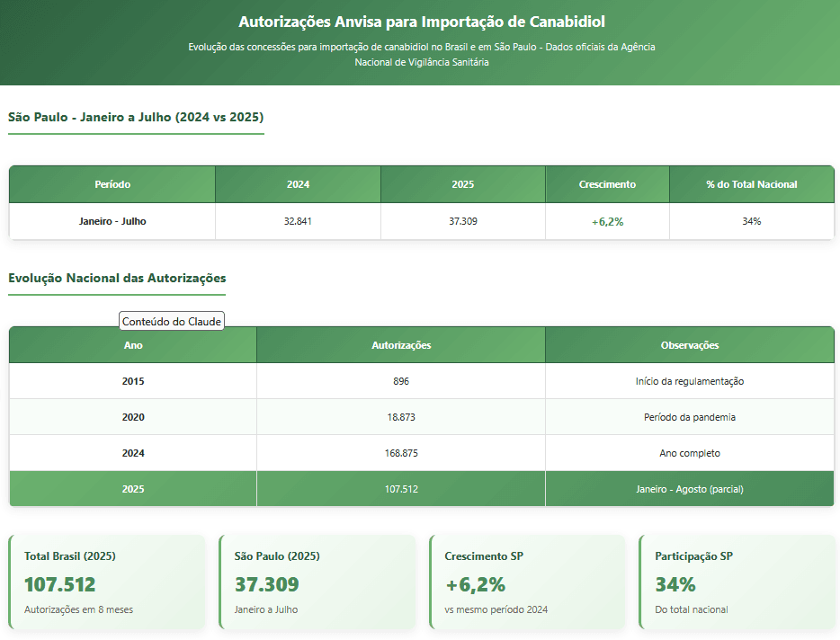Select the 'Participação SP' summary card
This screenshot has height=640, width=840.
(738, 582)
